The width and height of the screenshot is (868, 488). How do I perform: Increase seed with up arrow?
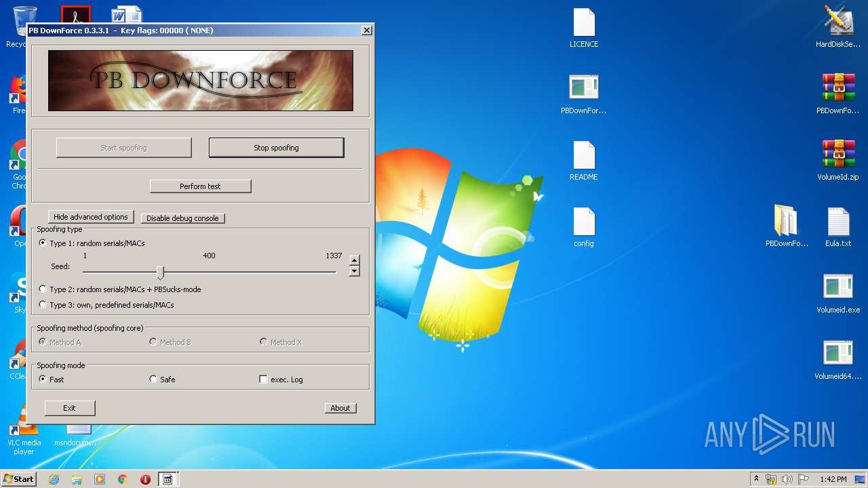tap(354, 260)
